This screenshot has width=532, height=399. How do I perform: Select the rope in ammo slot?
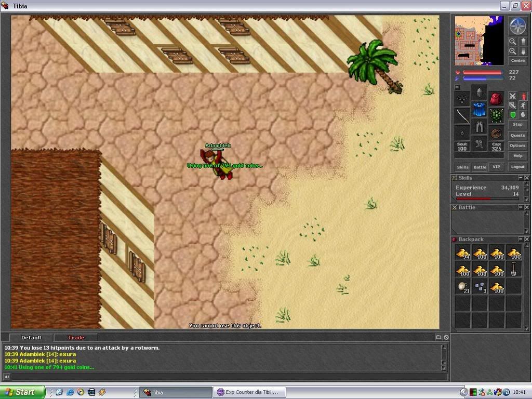point(496,133)
